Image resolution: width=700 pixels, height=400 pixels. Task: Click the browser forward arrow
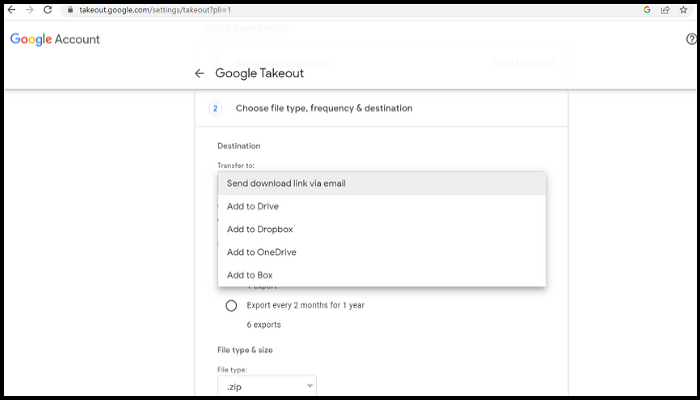(x=29, y=9)
